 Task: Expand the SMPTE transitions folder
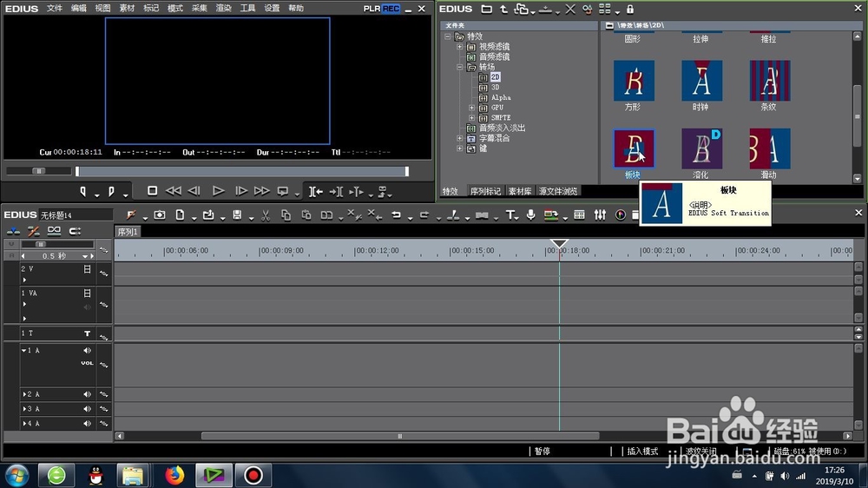pos(471,117)
